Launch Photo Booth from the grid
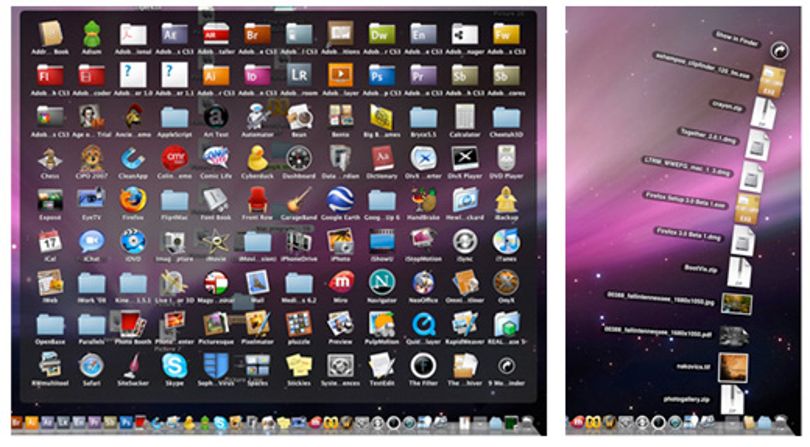The image size is (810, 447). coord(132,325)
